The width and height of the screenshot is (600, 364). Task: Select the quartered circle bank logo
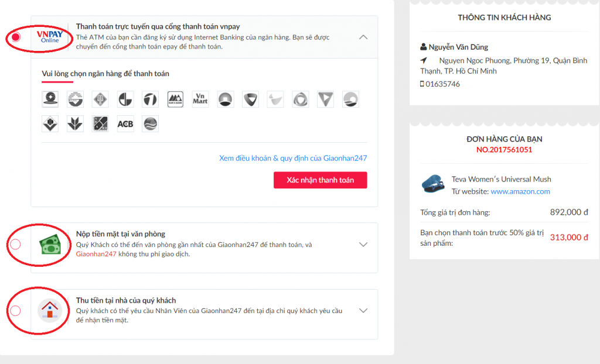point(125,99)
